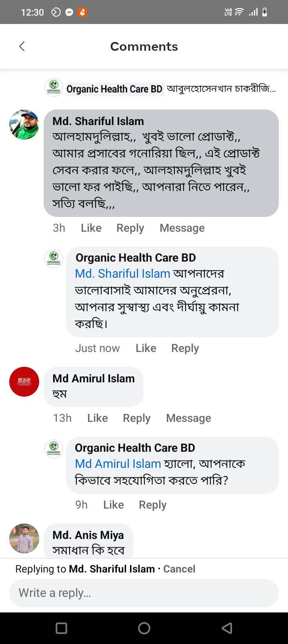
Task: Cancel replying to Md. Shariful Islam
Action: coord(179,569)
